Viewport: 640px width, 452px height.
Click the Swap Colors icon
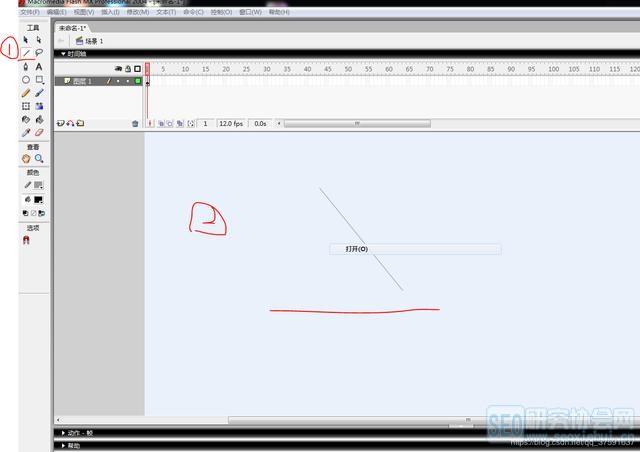click(x=41, y=213)
